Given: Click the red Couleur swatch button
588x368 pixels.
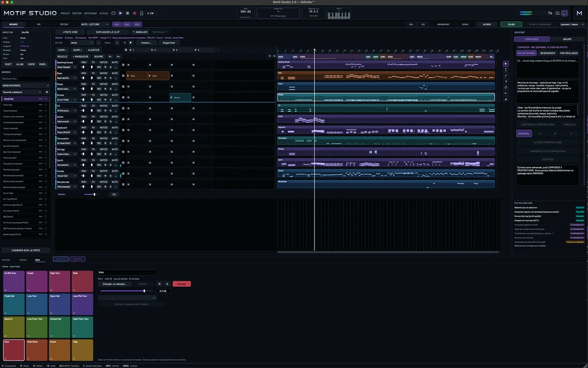Looking at the screenshot, I should [182, 284].
